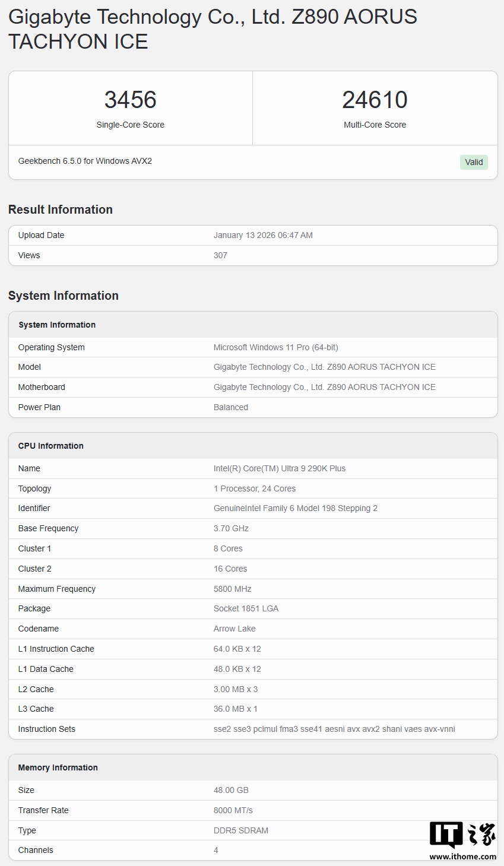This screenshot has width=504, height=866.
Task: Click the 5800 MHz maximum frequency value
Action: tap(232, 589)
